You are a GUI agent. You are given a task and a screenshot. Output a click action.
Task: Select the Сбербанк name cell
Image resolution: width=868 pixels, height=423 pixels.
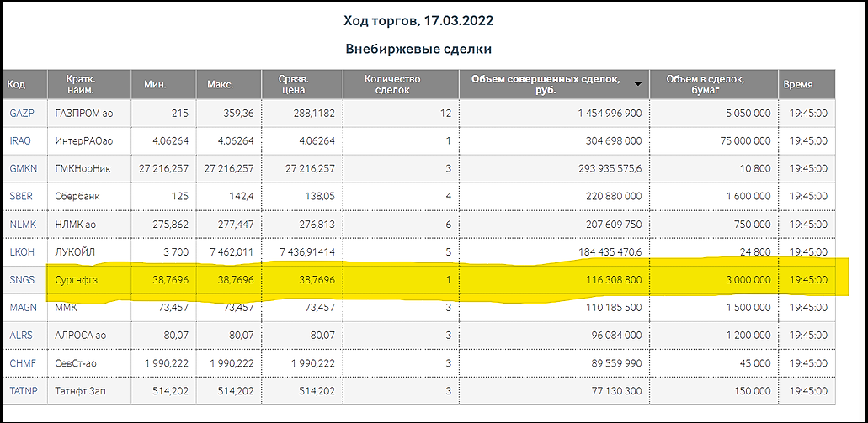89,196
